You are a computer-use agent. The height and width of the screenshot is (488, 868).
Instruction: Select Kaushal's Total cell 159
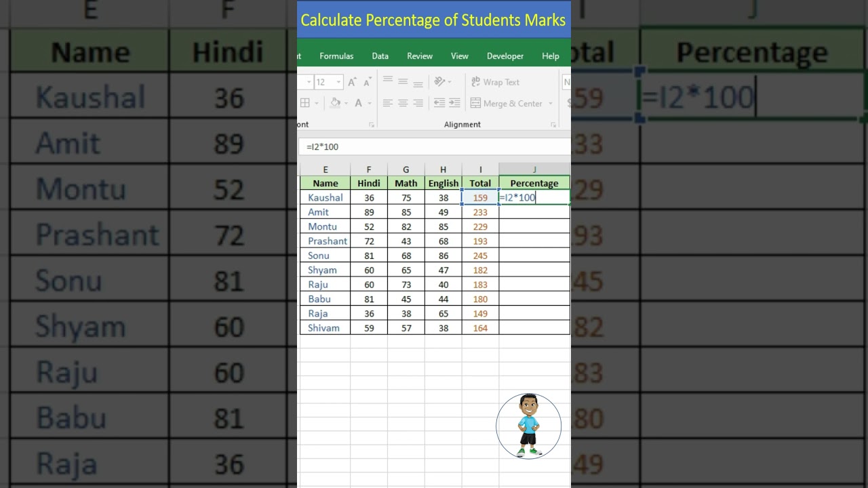tap(480, 198)
